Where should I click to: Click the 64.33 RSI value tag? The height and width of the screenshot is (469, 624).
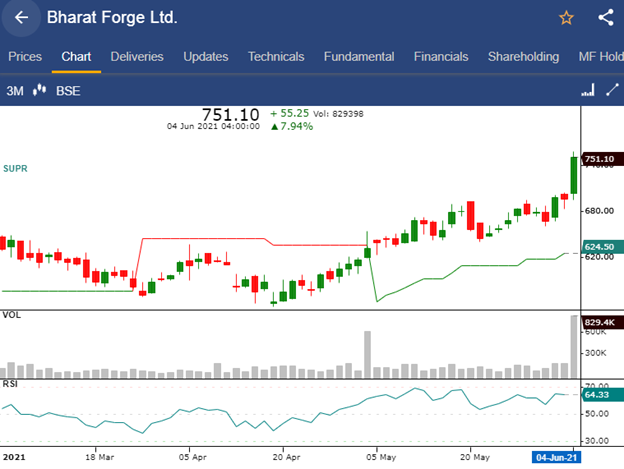(602, 395)
